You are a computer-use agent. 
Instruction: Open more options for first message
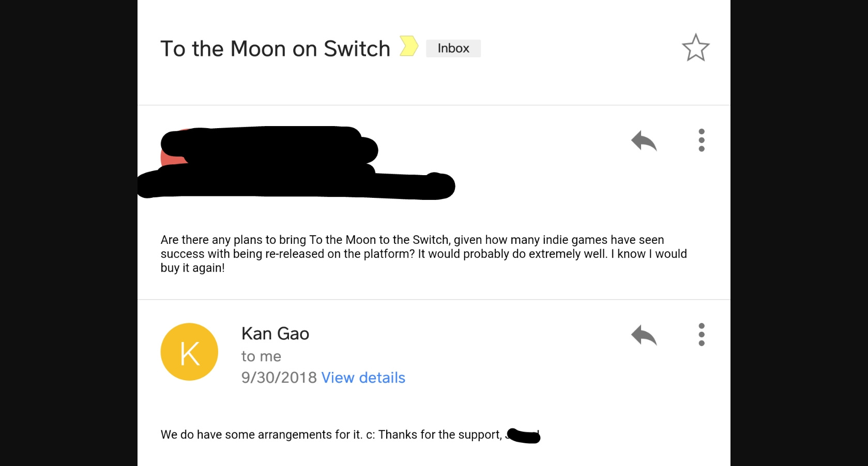[702, 140]
